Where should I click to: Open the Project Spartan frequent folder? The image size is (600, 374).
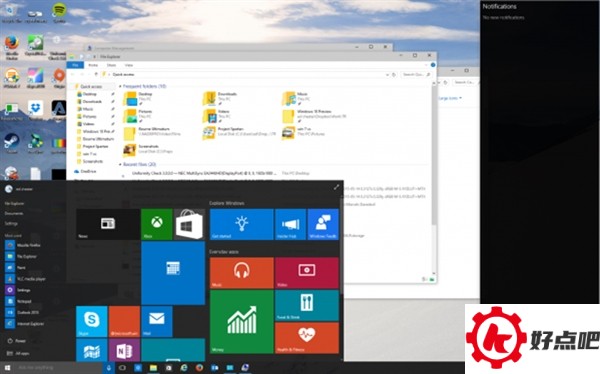pos(239,132)
